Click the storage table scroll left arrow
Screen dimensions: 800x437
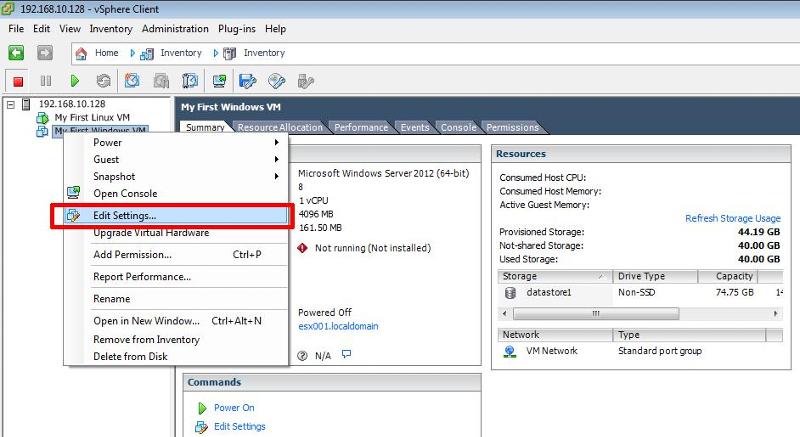coord(505,313)
